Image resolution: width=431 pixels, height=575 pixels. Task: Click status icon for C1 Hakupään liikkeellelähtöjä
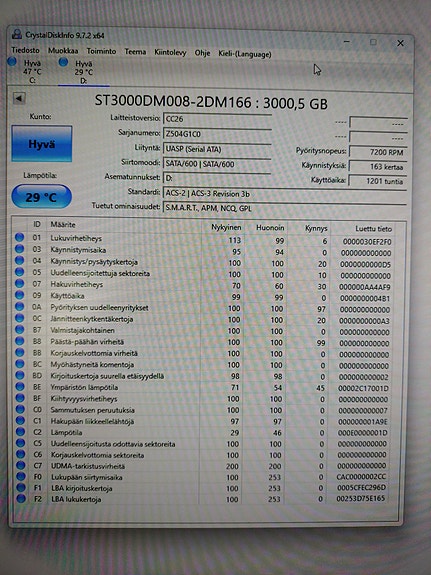click(x=20, y=421)
